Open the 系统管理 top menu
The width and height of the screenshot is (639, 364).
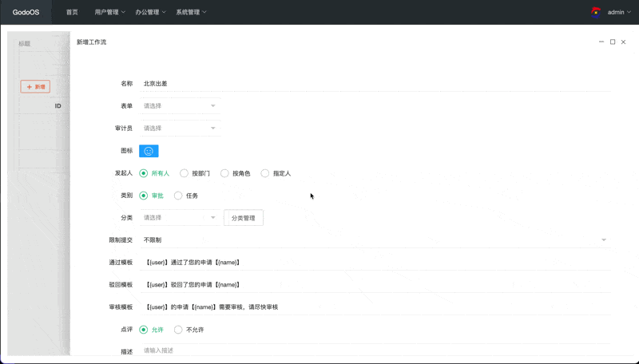pos(191,12)
